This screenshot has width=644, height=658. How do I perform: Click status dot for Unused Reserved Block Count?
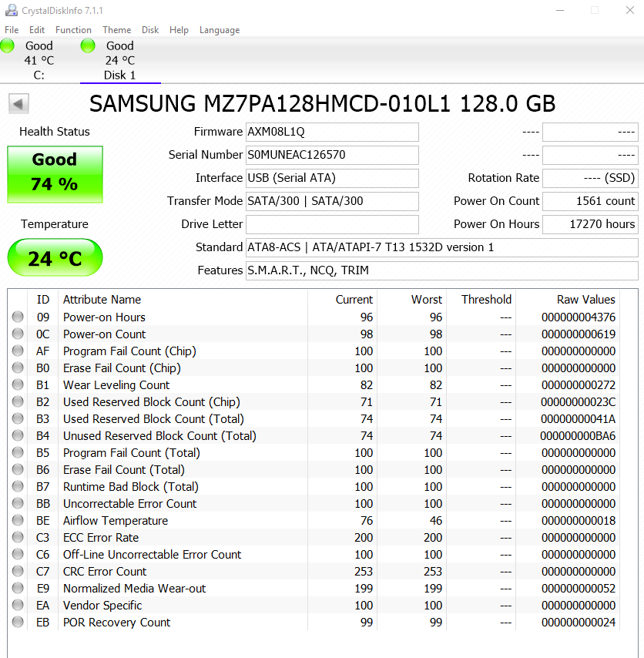click(18, 435)
